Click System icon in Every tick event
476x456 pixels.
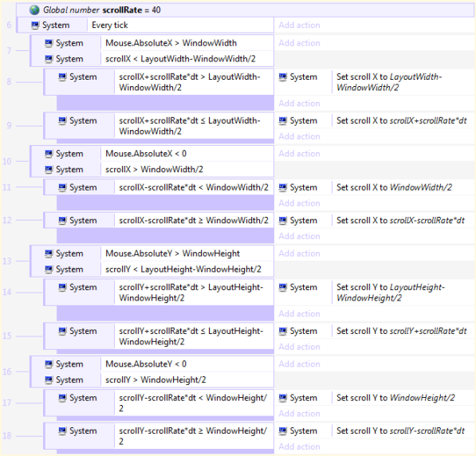(x=35, y=25)
